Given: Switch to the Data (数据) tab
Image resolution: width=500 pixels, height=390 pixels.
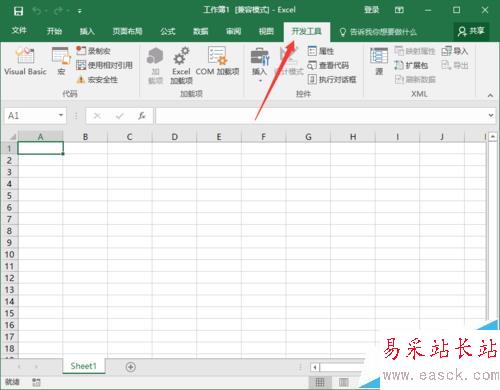Looking at the screenshot, I should pyautogui.click(x=201, y=31).
